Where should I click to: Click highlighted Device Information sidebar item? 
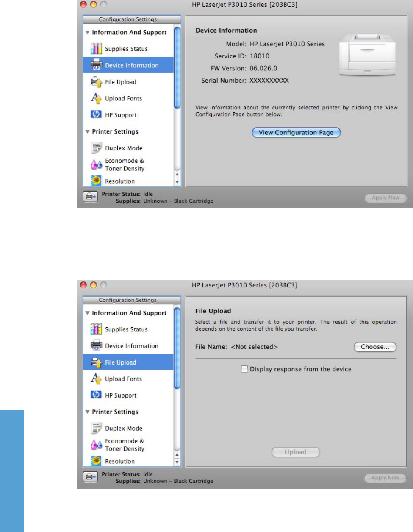(x=128, y=65)
